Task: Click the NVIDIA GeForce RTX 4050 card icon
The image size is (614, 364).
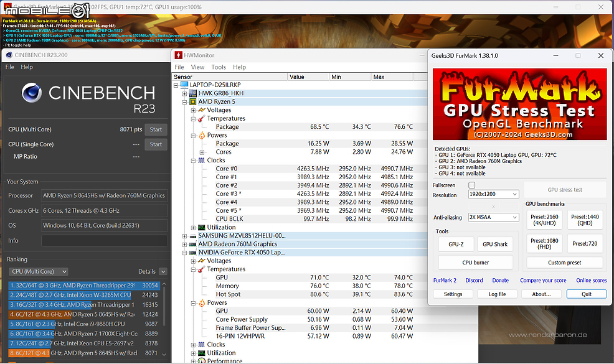Action: [x=192, y=253]
